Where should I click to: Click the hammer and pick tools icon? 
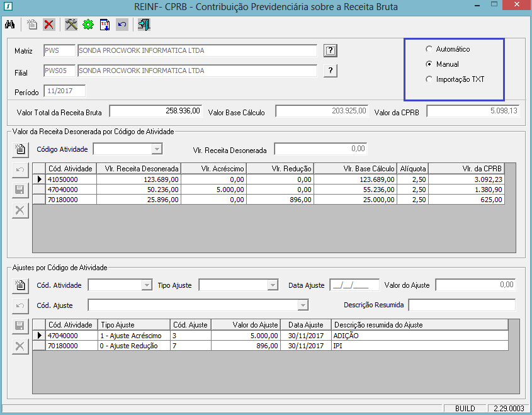[x=71, y=25]
